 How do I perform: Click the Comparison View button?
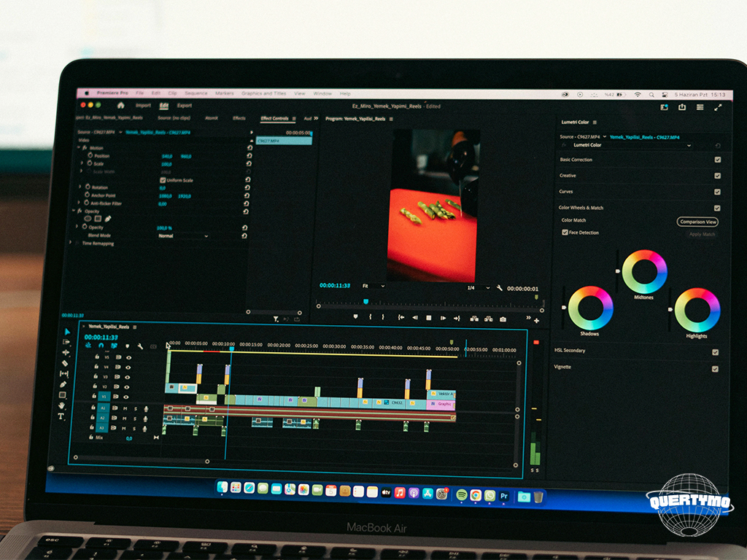click(x=697, y=222)
